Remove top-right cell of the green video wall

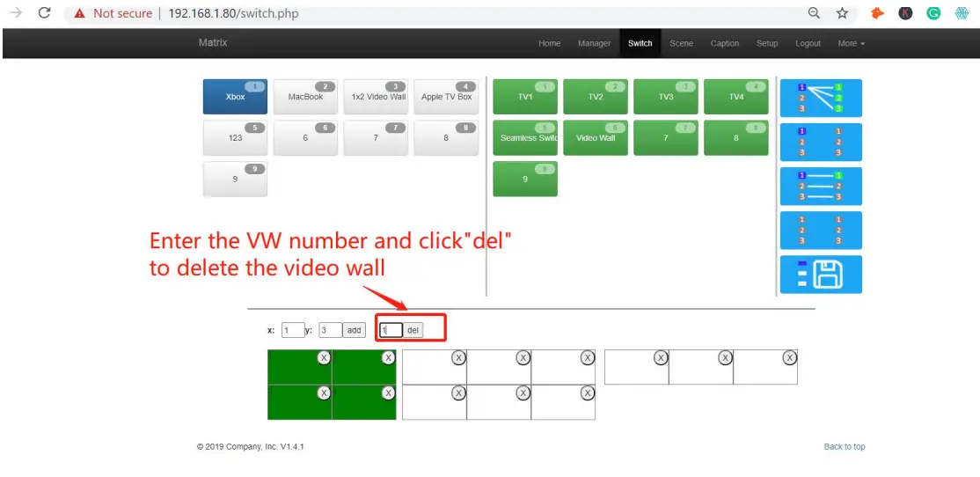(x=389, y=357)
